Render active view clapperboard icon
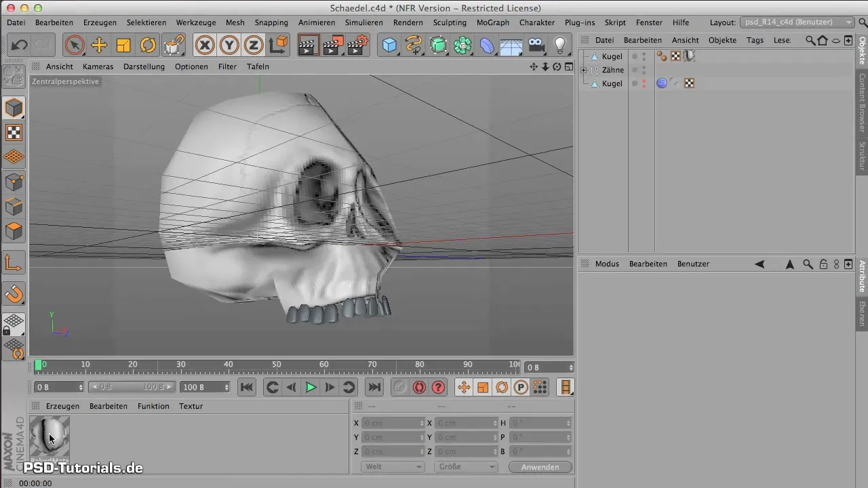 tap(309, 45)
